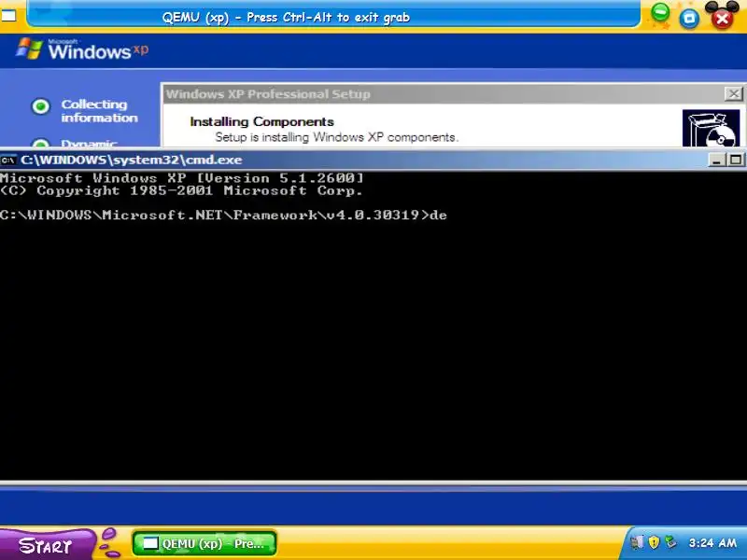Image resolution: width=747 pixels, height=560 pixels.
Task: Click the QEMU window system menu icon
Action: click(8, 16)
